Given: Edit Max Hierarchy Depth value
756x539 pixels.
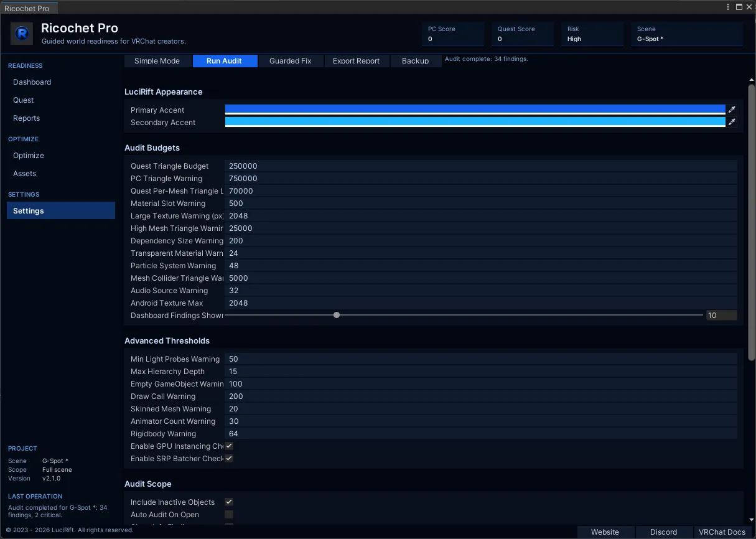Looking at the screenshot, I should click(481, 372).
